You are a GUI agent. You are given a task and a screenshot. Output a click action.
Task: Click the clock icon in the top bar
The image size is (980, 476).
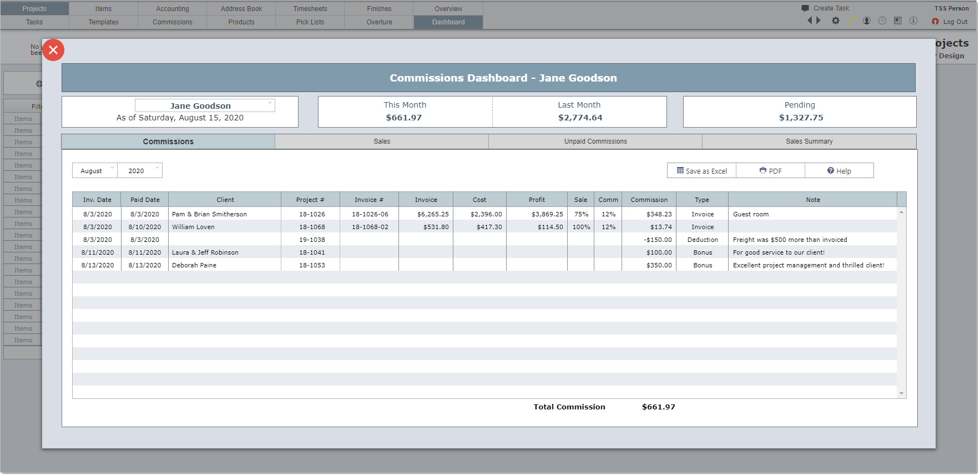pos(882,21)
